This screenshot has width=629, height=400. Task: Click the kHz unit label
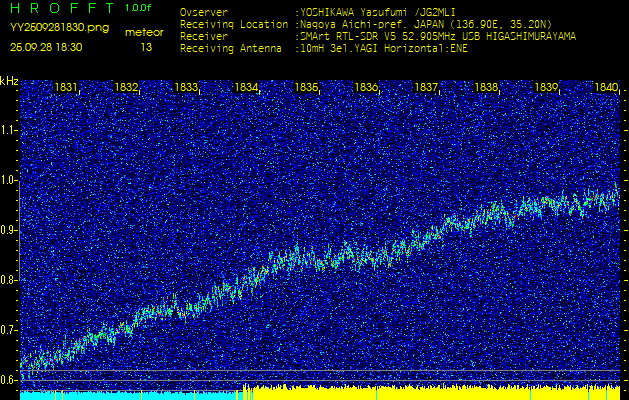tap(9, 81)
